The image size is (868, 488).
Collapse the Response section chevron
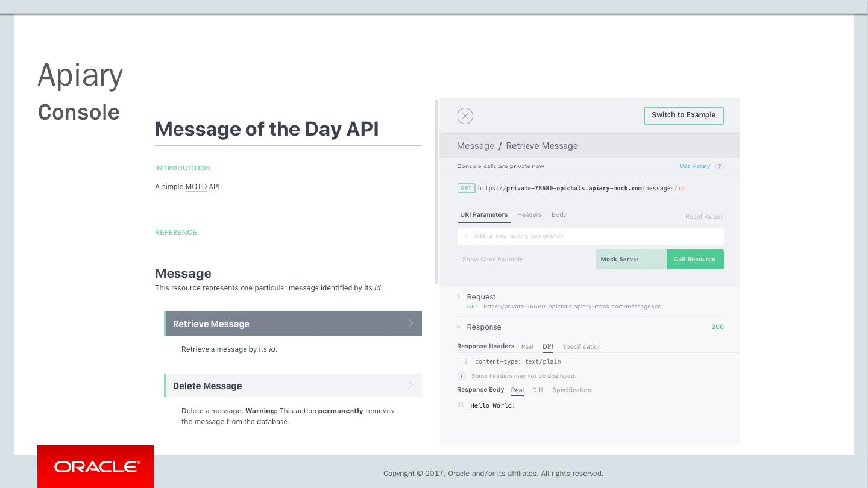(459, 327)
